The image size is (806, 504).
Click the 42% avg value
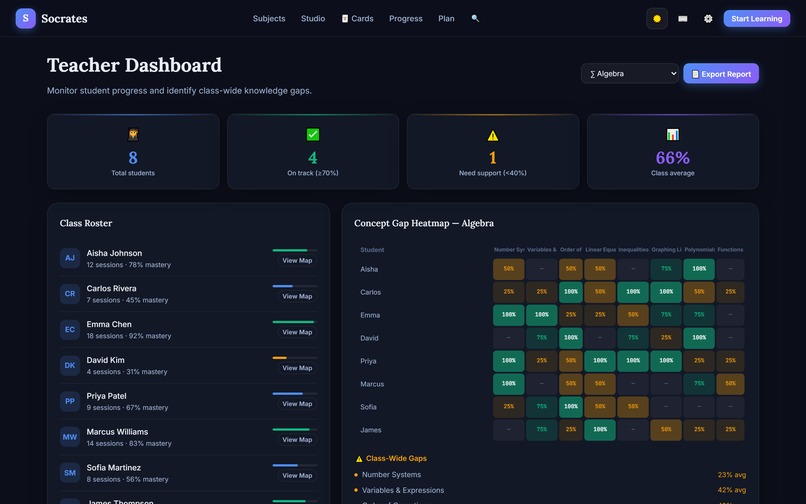point(731,490)
